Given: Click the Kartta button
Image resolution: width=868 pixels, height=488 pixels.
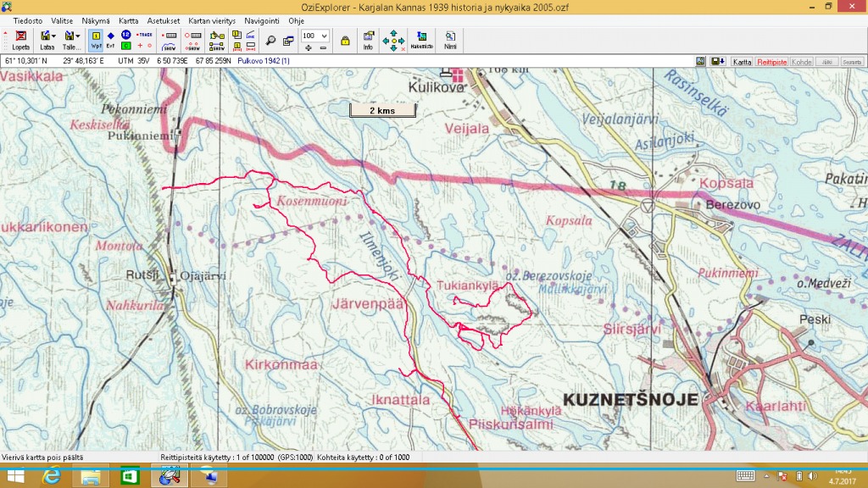Looking at the screenshot, I should 743,62.
